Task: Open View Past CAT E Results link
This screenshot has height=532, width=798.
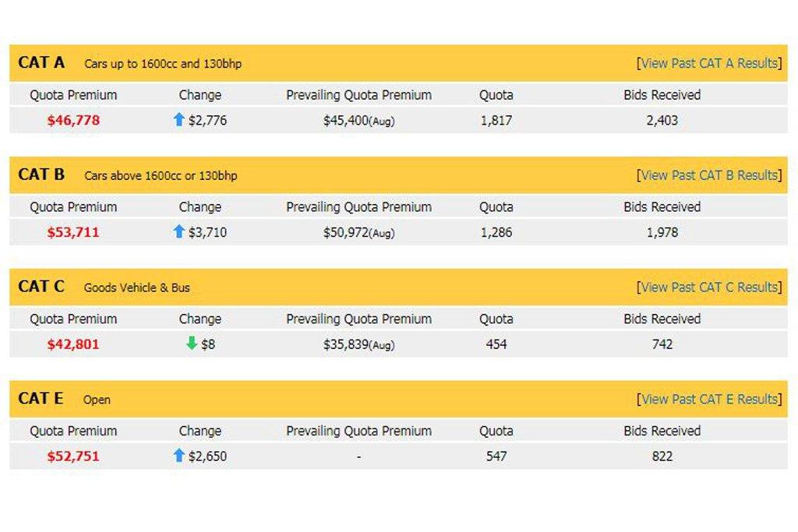Action: click(708, 400)
